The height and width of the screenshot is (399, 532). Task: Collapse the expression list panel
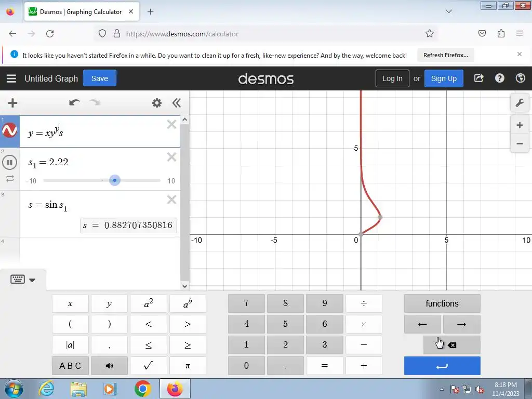click(177, 103)
